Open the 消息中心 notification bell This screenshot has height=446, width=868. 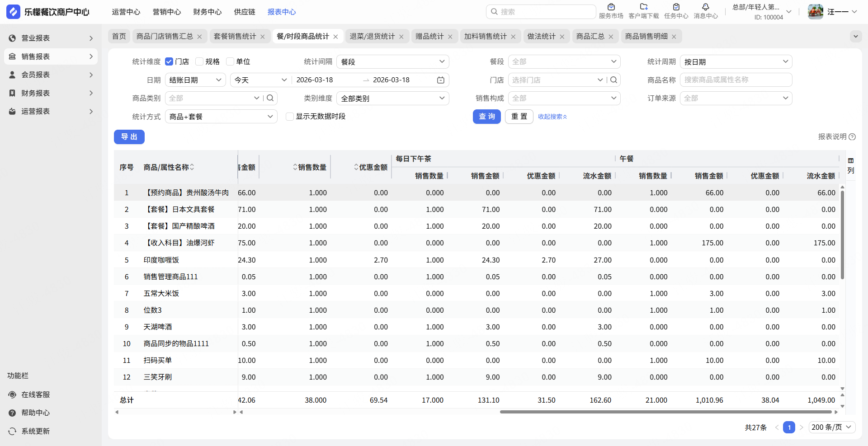click(705, 7)
